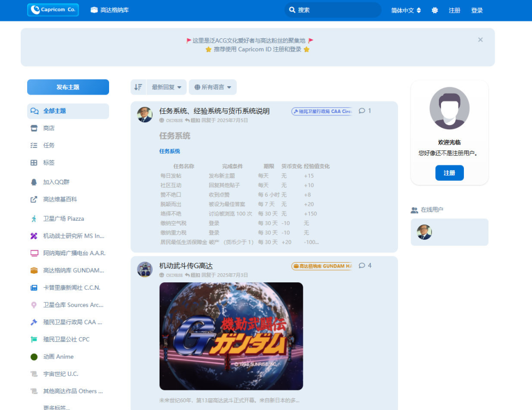Open the 任务 sidebar item

(48, 145)
